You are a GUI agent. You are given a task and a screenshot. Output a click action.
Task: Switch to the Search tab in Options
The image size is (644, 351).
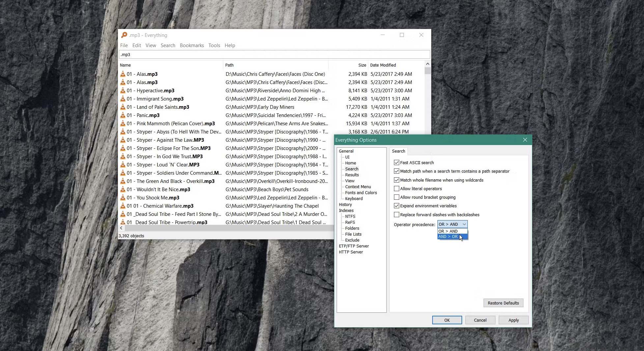pos(398,151)
